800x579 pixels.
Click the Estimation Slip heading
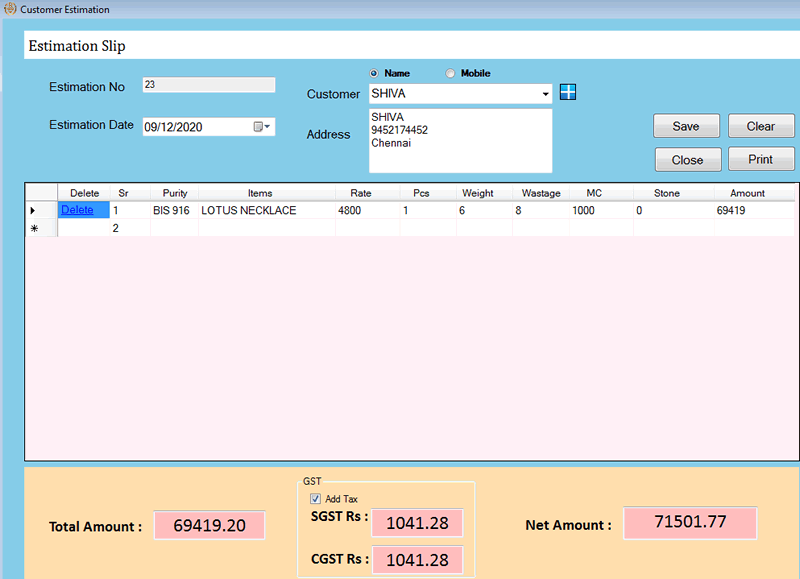click(x=77, y=46)
